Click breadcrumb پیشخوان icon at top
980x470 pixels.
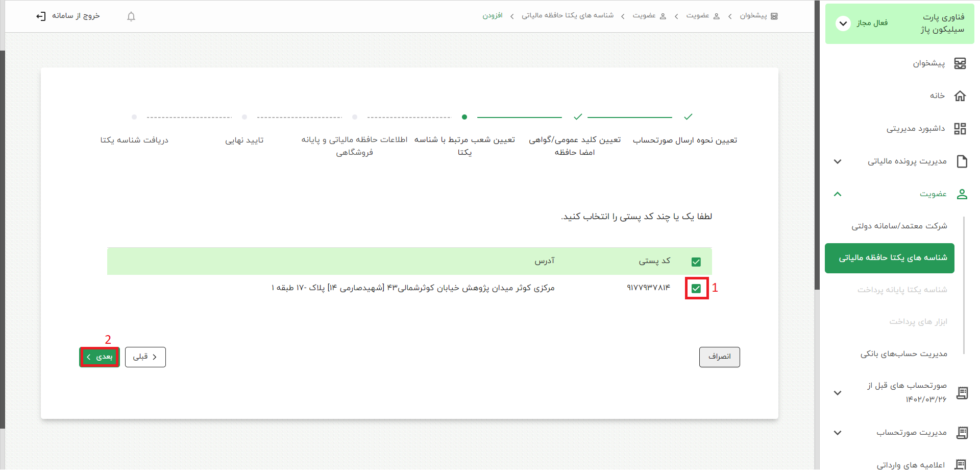(x=774, y=16)
